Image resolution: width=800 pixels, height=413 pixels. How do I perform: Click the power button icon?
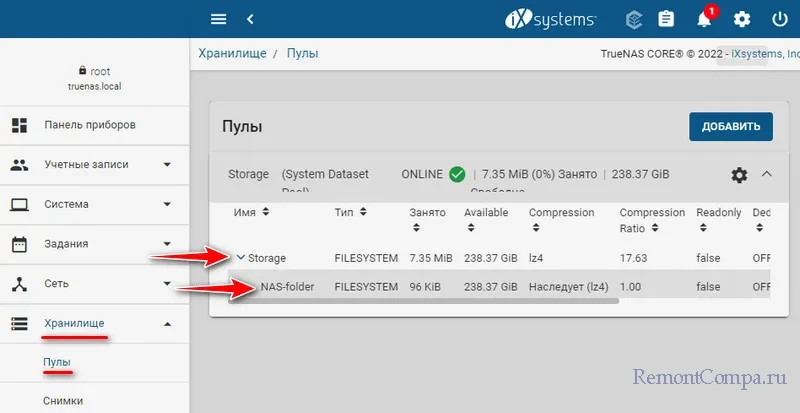pyautogui.click(x=779, y=19)
